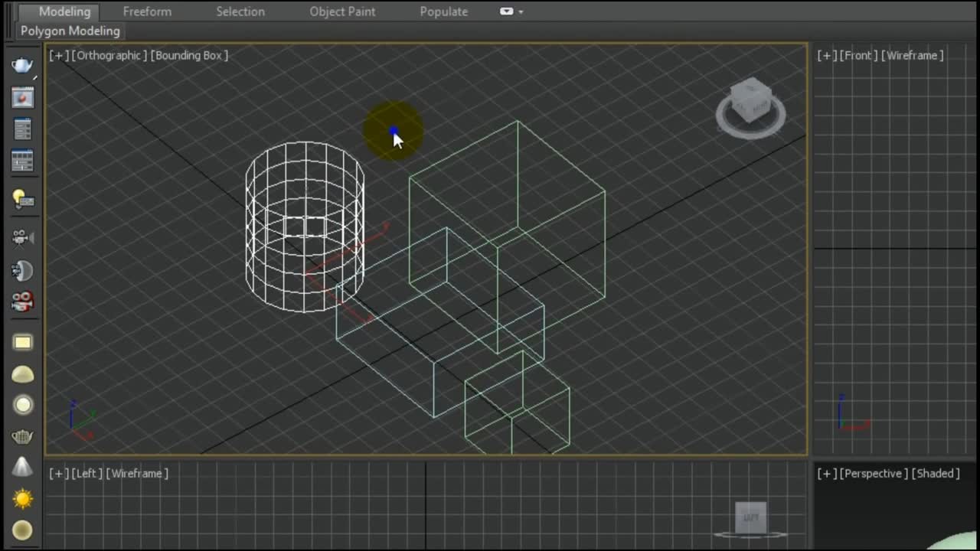The width and height of the screenshot is (980, 551).
Task: Click the half-shaded sphere camera icon
Action: click(x=22, y=270)
